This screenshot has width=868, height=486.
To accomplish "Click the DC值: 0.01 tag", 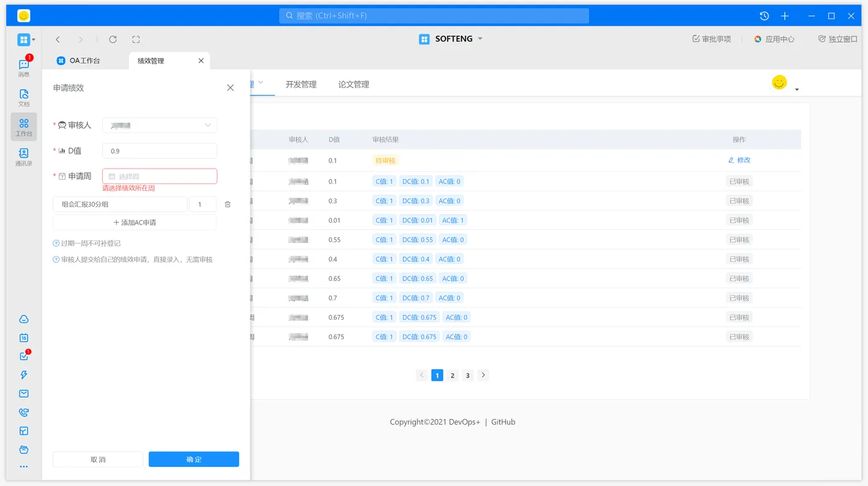I will [x=417, y=220].
